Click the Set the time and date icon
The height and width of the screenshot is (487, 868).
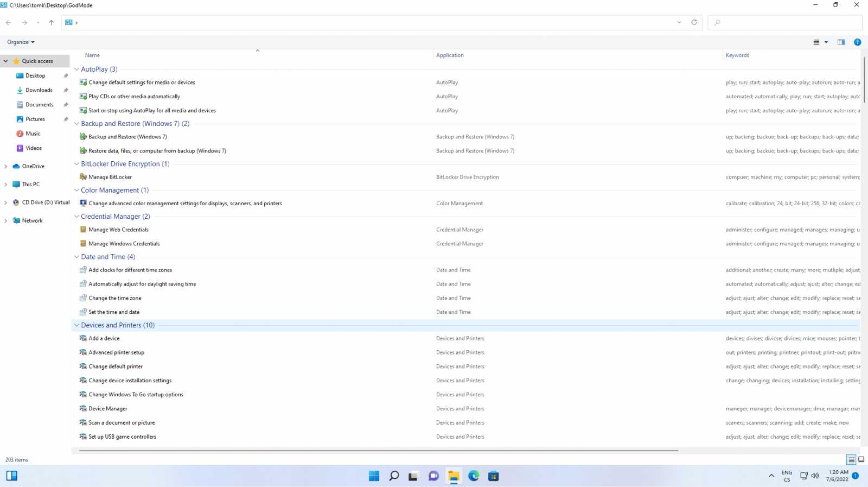(83, 312)
